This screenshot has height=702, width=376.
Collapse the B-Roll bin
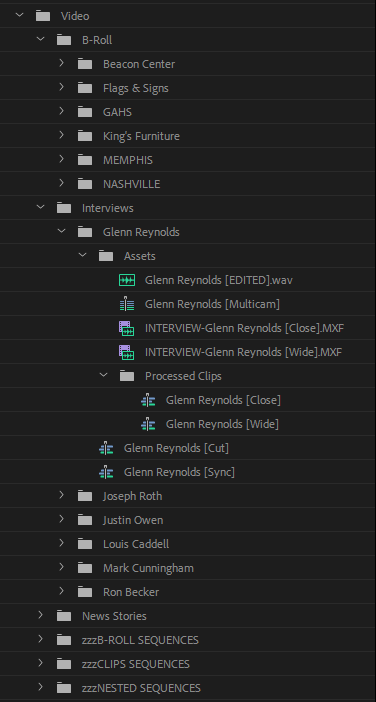tap(40, 39)
